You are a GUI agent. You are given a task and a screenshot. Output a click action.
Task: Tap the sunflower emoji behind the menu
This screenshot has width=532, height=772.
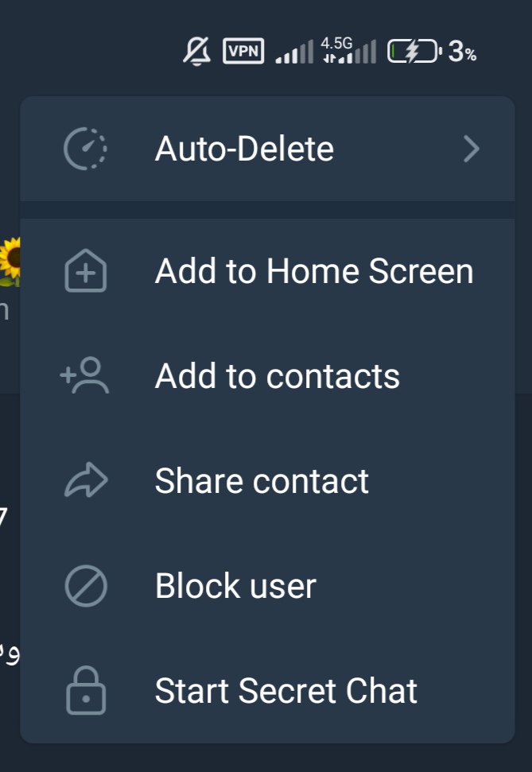click(10, 260)
